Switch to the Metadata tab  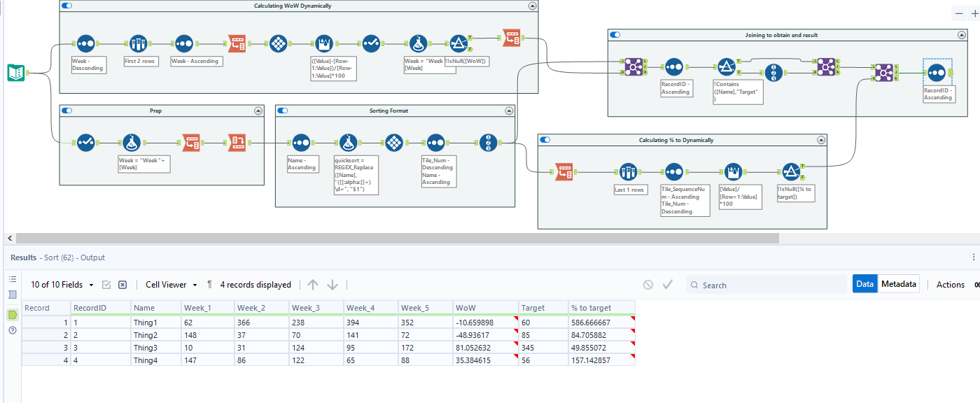pyautogui.click(x=898, y=284)
